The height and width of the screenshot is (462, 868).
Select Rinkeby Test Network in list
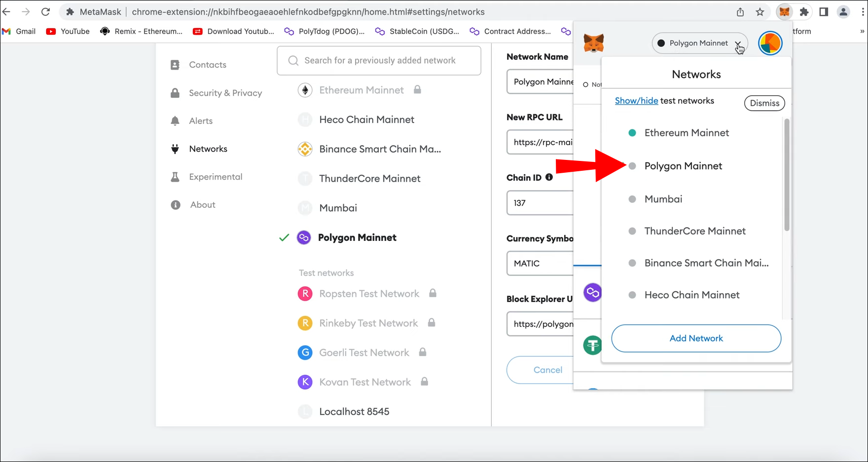click(367, 323)
